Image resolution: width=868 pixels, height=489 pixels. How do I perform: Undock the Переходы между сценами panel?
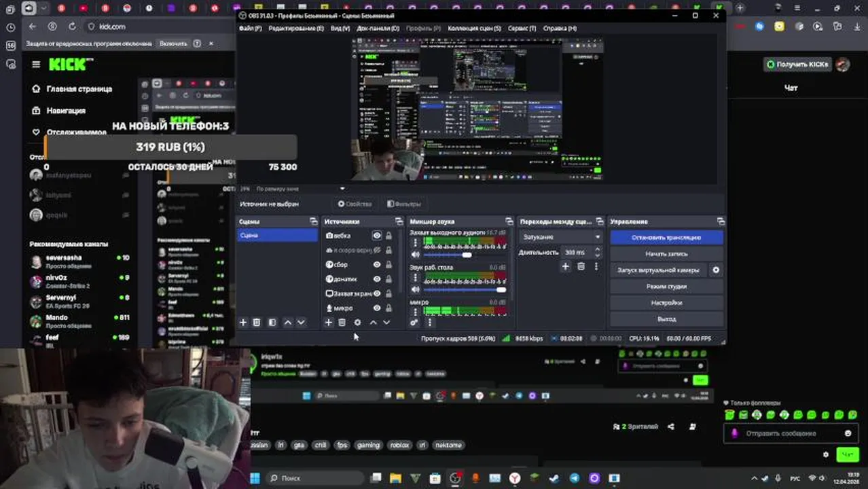pyautogui.click(x=599, y=221)
